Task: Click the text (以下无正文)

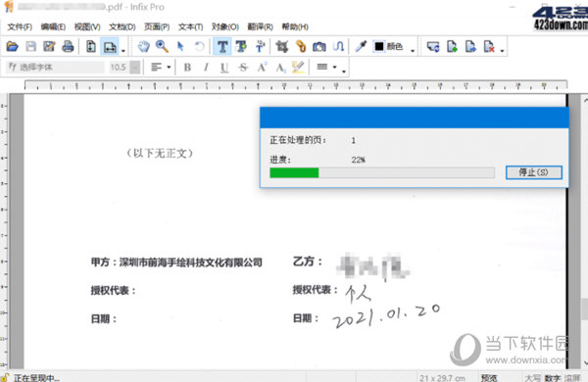Action: (x=160, y=153)
